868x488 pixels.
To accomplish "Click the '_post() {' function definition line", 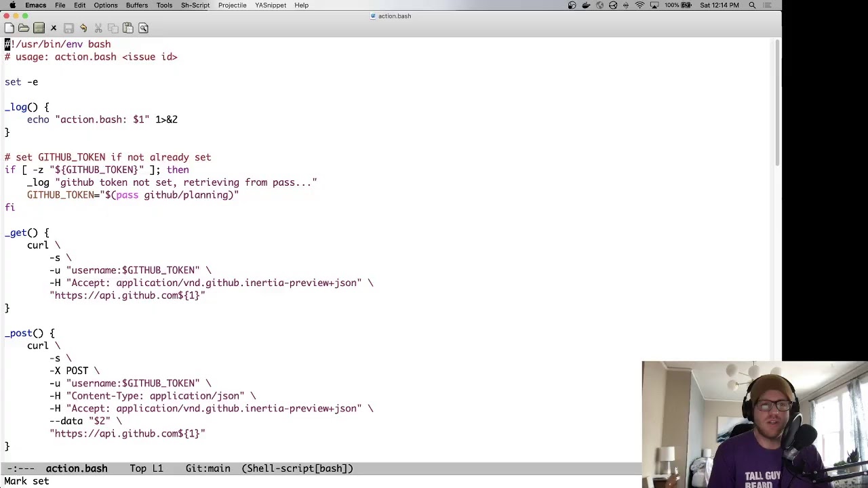I will pos(30,333).
